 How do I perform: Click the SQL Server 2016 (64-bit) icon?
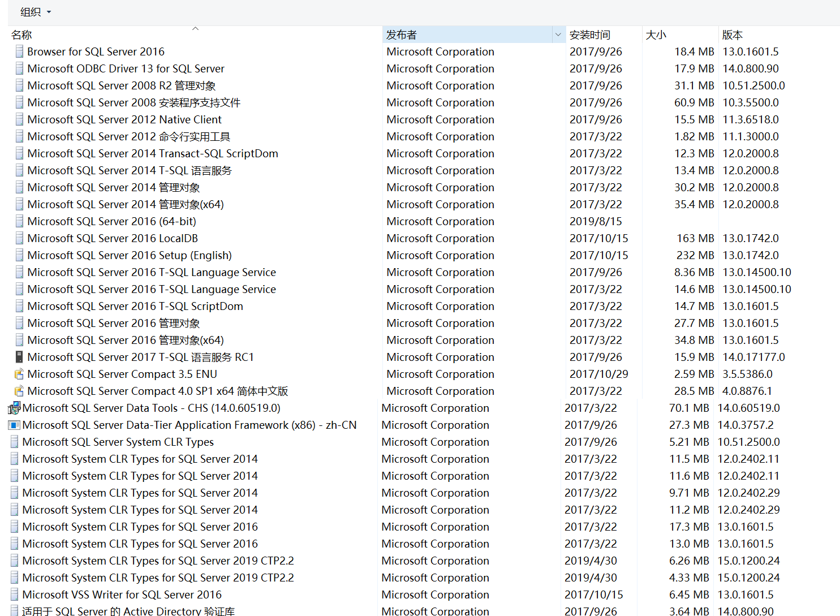coord(19,221)
